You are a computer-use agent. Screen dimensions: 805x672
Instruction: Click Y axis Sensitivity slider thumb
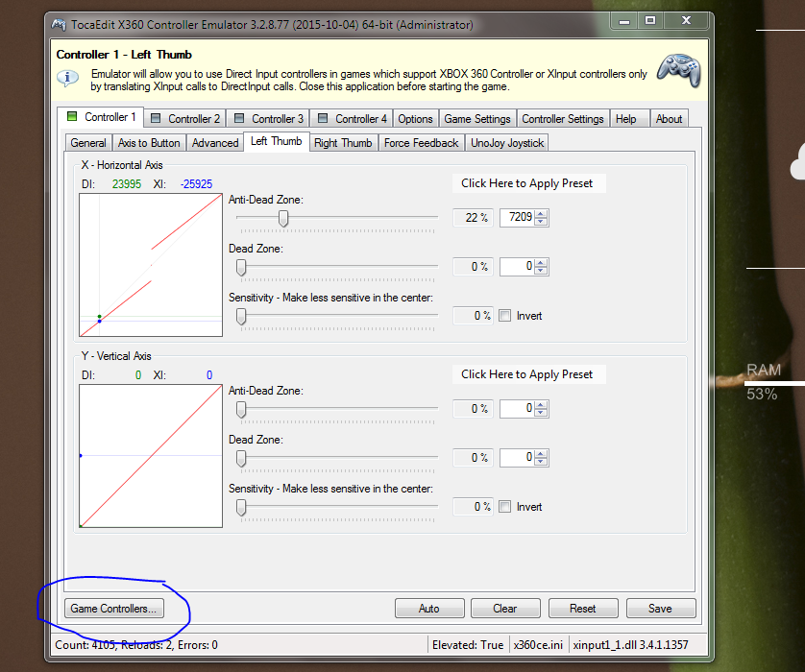pyautogui.click(x=241, y=507)
